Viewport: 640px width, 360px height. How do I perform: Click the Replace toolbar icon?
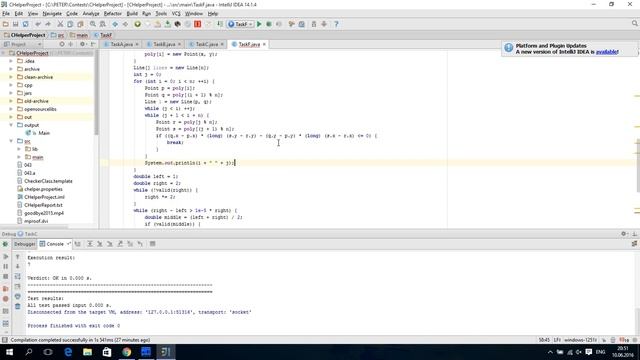click(x=102, y=24)
